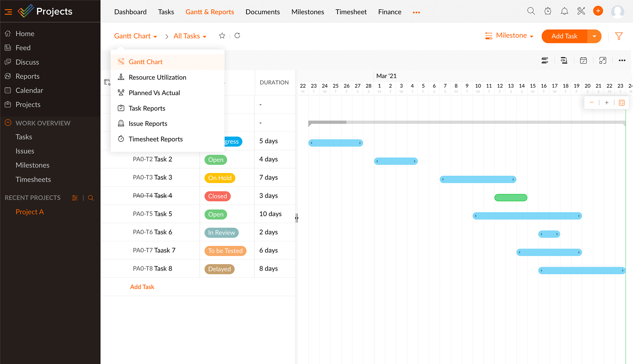The height and width of the screenshot is (364, 633).
Task: Click the refresh/sync icon button
Action: coord(237,36)
